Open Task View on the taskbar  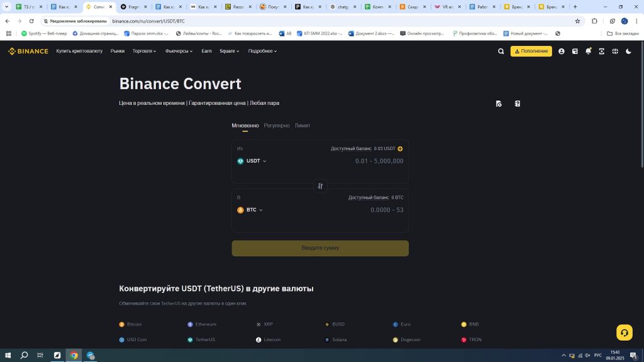[x=40, y=356]
